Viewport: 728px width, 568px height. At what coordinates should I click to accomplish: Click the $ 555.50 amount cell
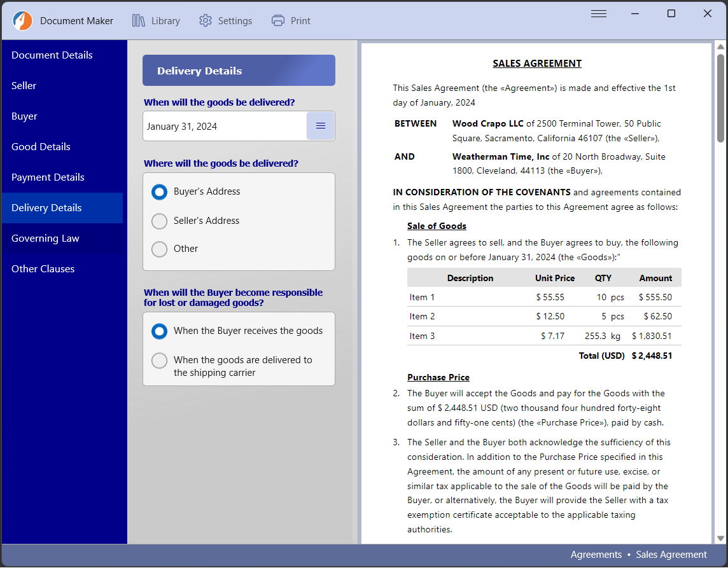655,298
